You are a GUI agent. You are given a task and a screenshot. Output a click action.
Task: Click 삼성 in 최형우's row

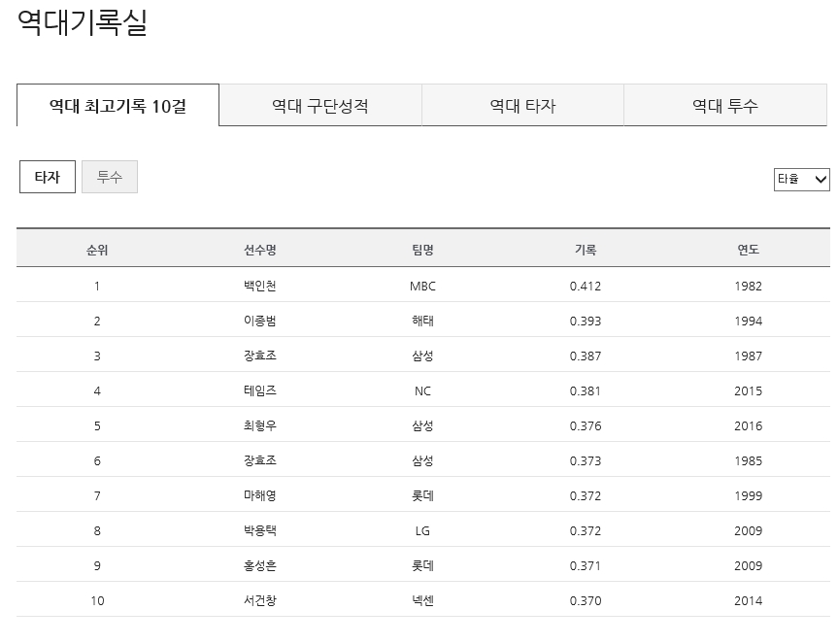(422, 426)
